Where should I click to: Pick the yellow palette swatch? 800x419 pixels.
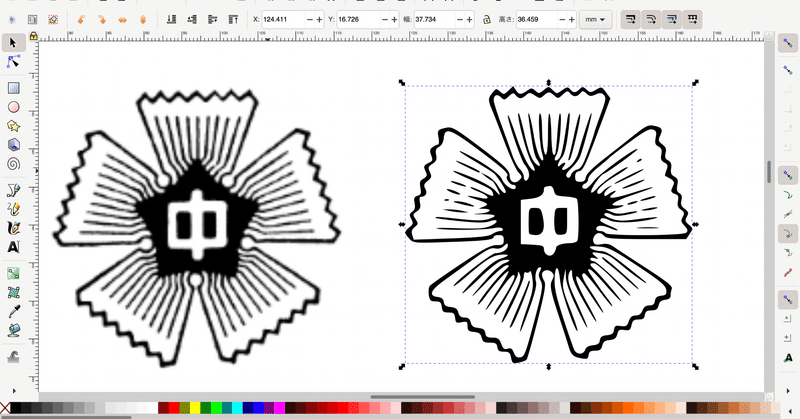195,408
